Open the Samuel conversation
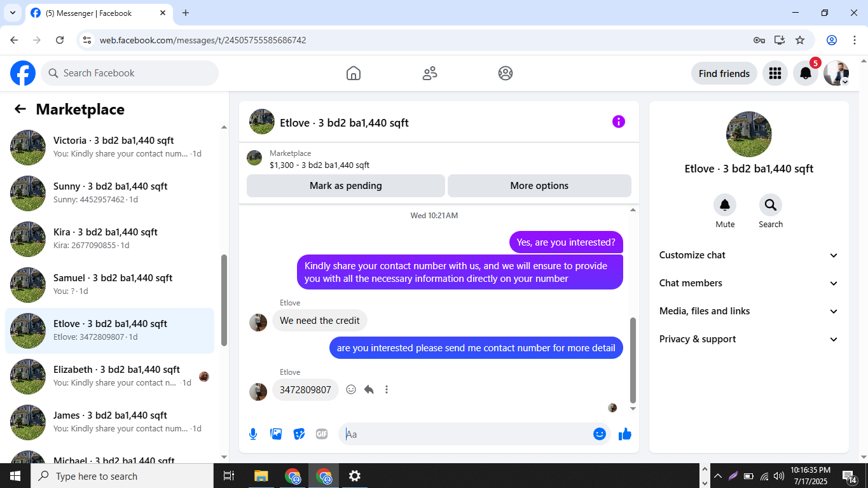 109,285
